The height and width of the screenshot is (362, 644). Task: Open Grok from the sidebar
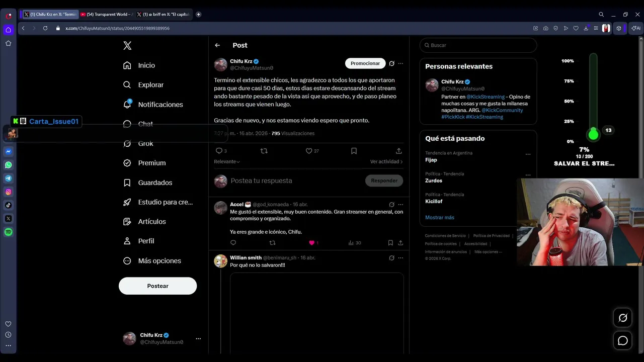(x=138, y=143)
